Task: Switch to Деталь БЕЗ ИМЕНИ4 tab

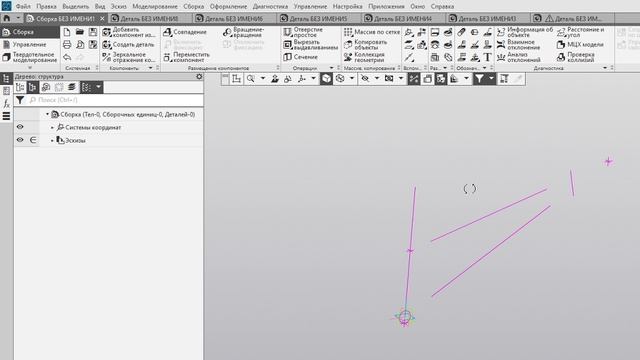Action: pyautogui.click(x=402, y=19)
